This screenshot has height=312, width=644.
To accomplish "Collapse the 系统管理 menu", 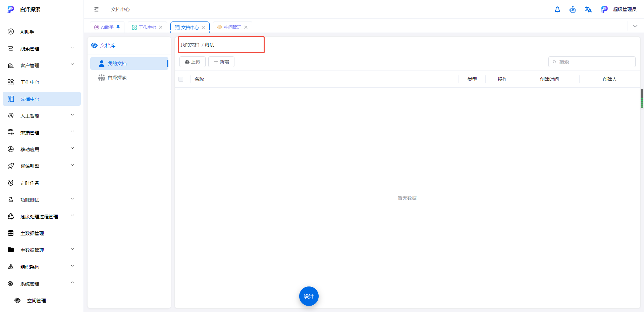I will (x=42, y=284).
